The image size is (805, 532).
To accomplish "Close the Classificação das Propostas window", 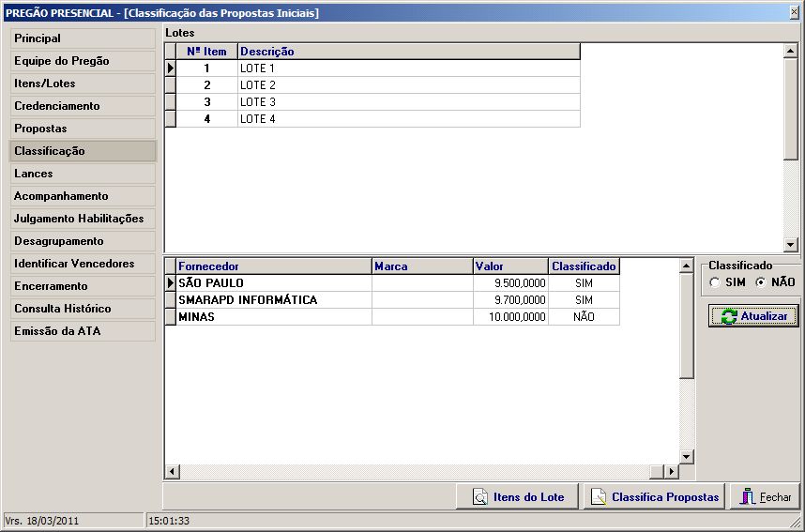I will 795,12.
